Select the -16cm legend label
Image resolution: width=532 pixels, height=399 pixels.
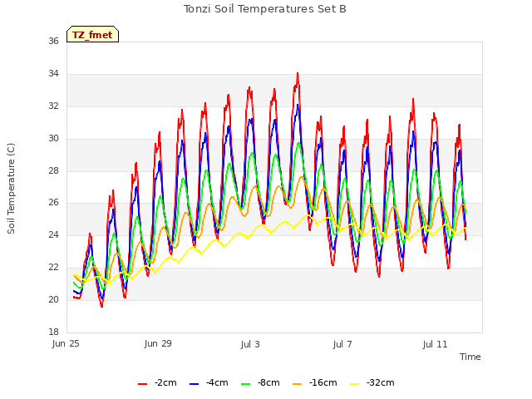[323, 382]
